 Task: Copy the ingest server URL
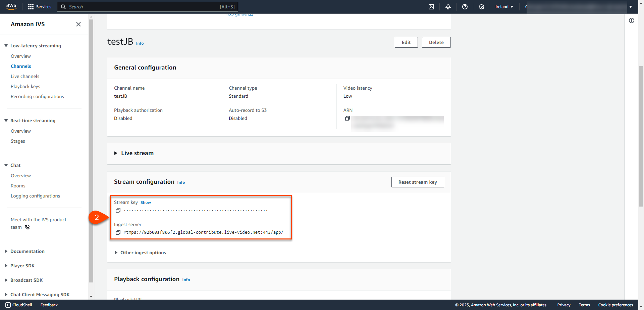118,232
